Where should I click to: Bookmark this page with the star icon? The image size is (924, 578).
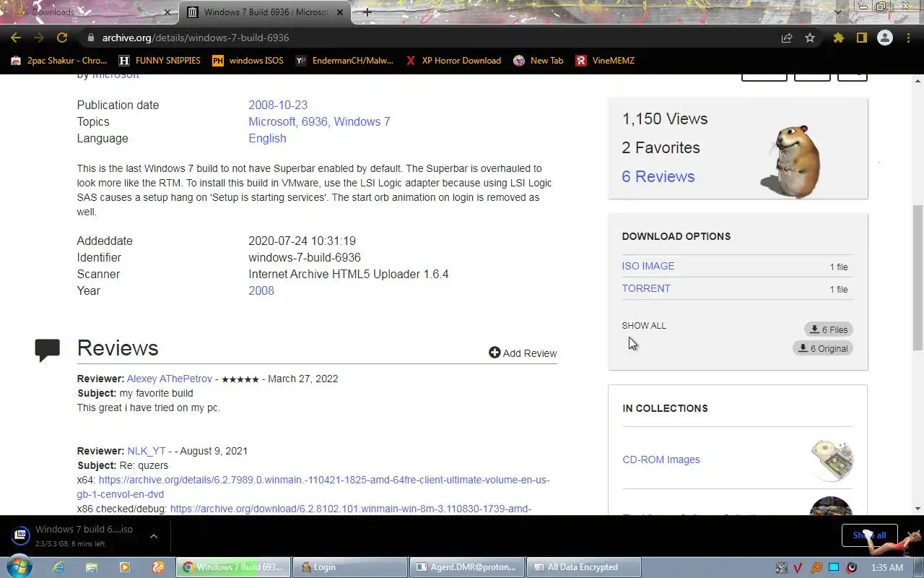tap(810, 38)
